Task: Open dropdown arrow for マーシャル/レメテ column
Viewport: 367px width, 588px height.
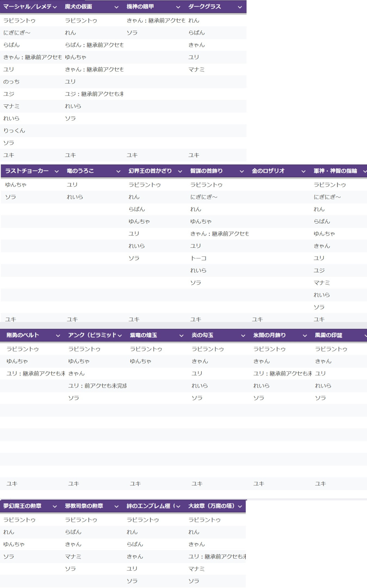Action: click(55, 7)
